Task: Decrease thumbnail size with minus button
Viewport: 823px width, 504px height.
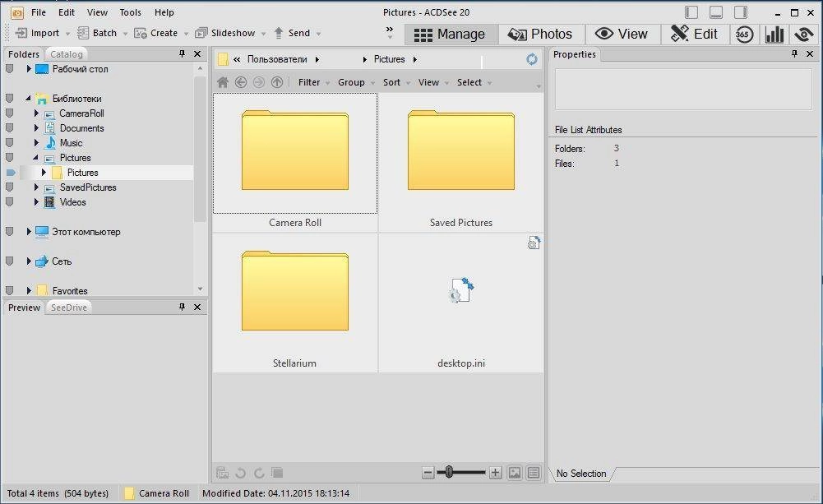Action: point(428,473)
